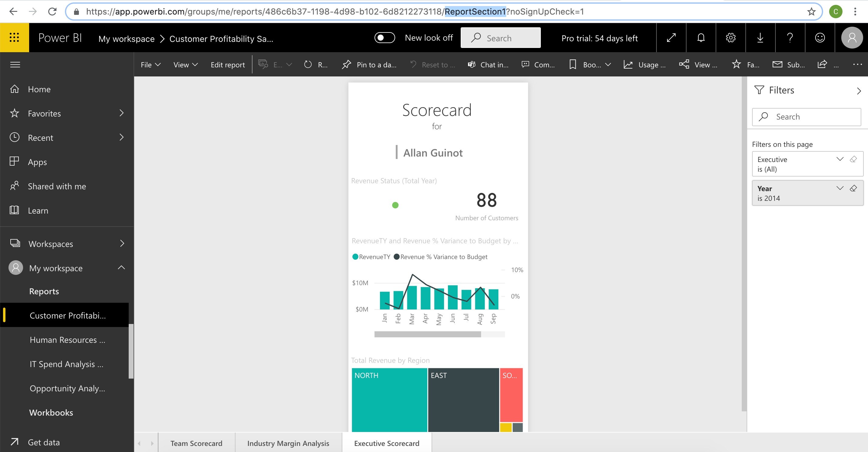Clear the Year filter with eraser icon
Viewport: 868px width, 452px height.
pos(853,188)
